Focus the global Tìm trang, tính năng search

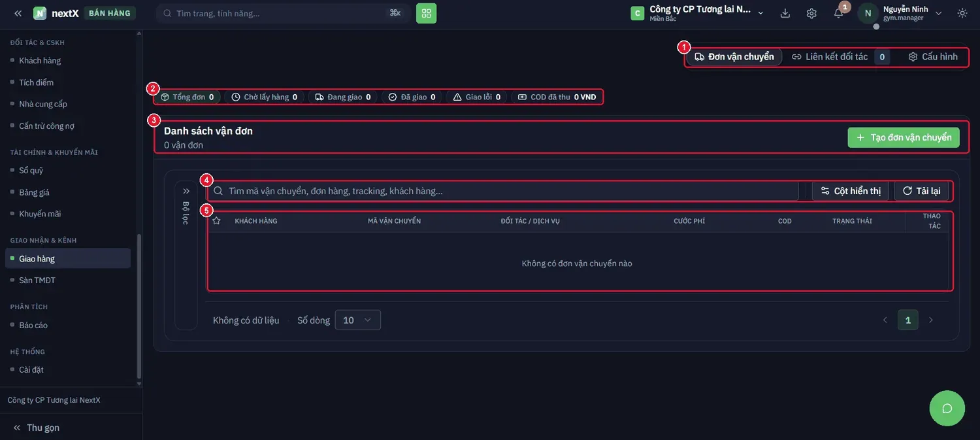[x=283, y=13]
